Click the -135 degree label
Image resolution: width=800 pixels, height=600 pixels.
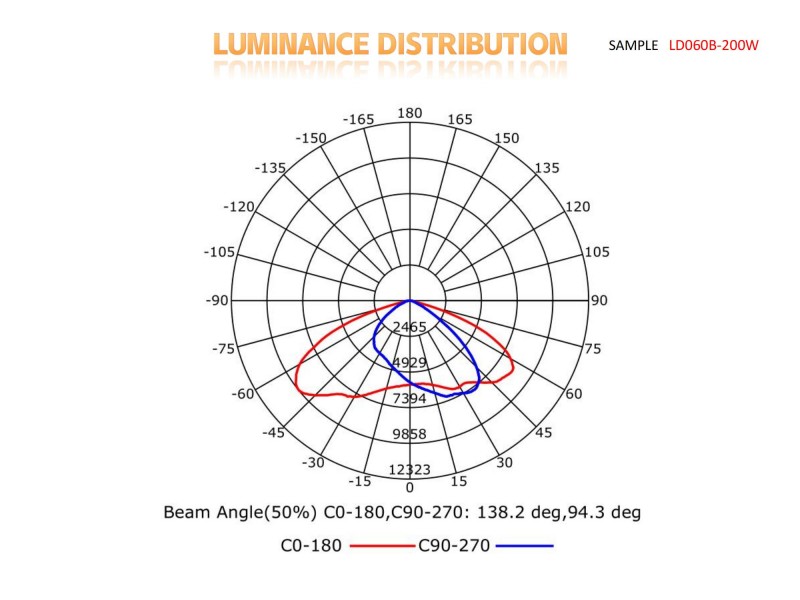tap(270, 168)
